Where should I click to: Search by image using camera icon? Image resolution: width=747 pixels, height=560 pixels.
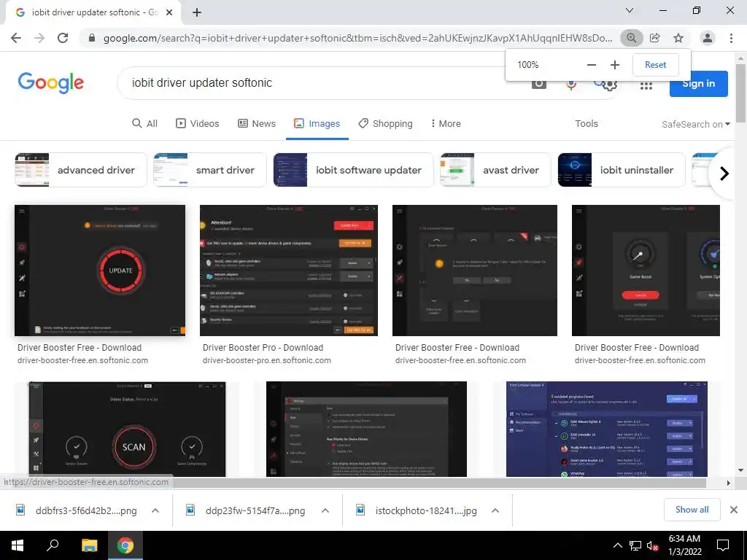[x=539, y=84]
